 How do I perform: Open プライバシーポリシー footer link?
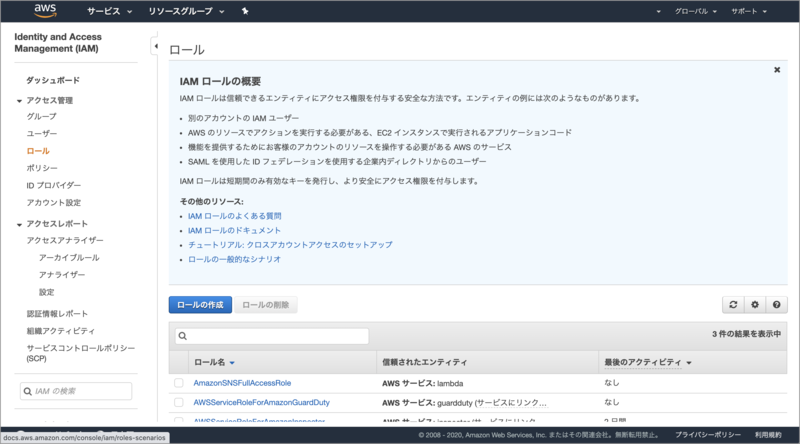[708, 435]
